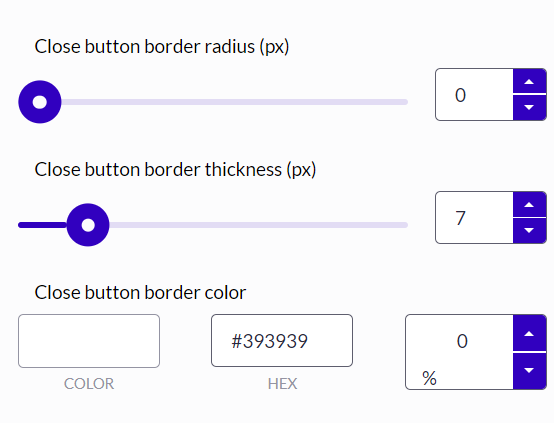The width and height of the screenshot is (554, 423).
Task: Focus the border thickness field showing 7
Action: tap(474, 218)
